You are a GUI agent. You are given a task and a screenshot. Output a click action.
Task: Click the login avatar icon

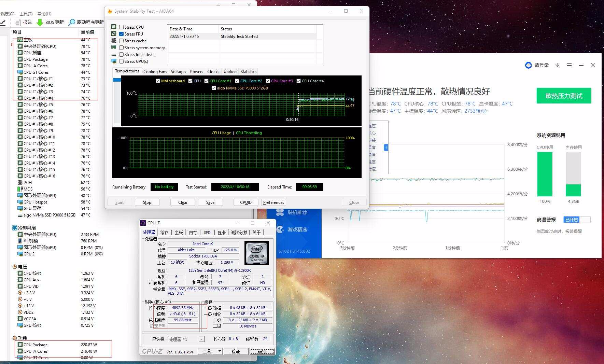pyautogui.click(x=529, y=65)
